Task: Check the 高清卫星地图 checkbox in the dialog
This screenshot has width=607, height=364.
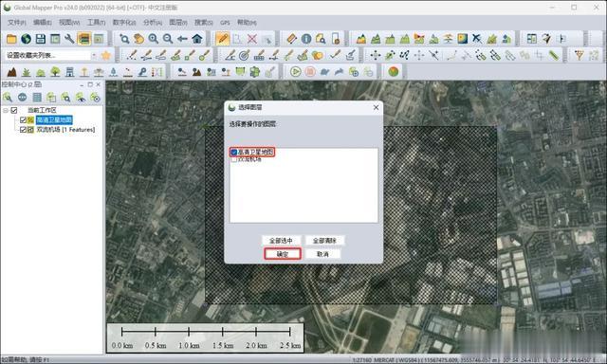Action: tap(233, 152)
